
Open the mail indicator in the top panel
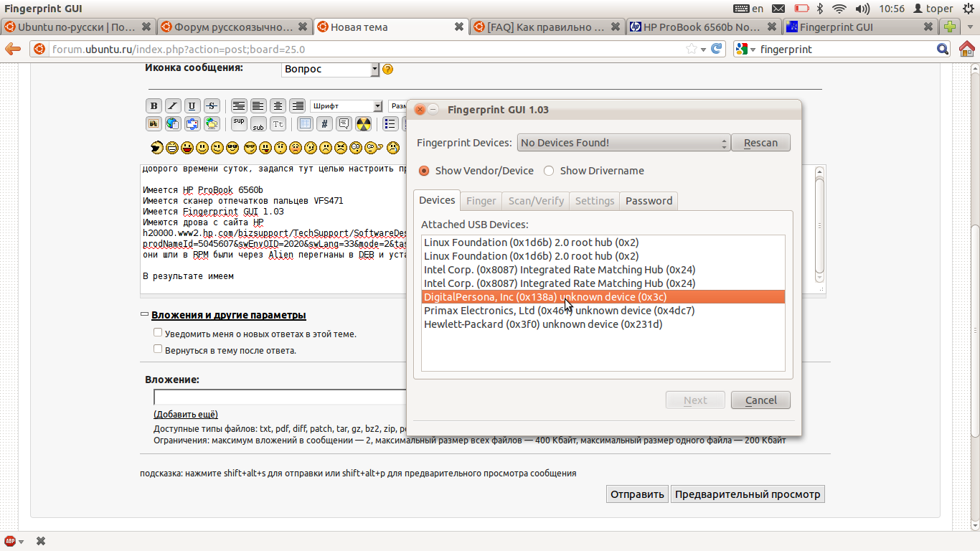click(x=778, y=9)
